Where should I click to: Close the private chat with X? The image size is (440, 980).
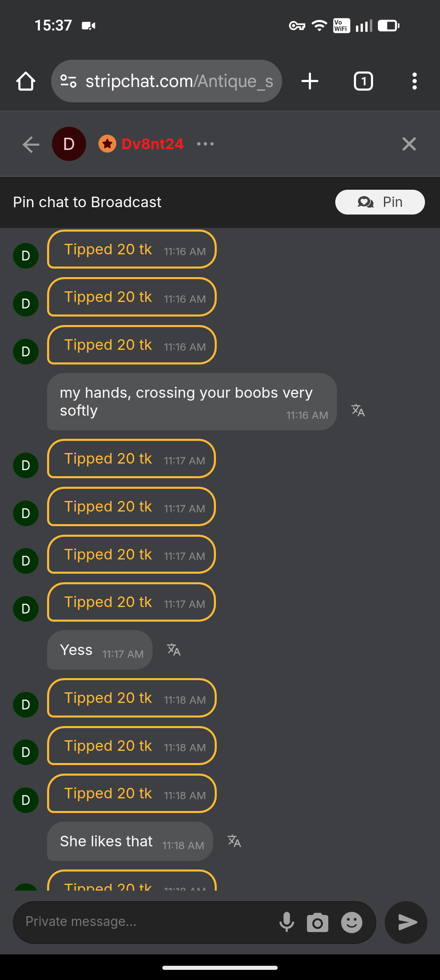(x=409, y=144)
